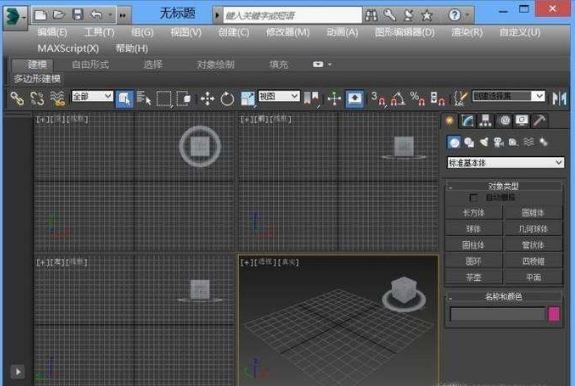Click the Save File floppy icon
Screen dimensions: 575x386
point(78,15)
